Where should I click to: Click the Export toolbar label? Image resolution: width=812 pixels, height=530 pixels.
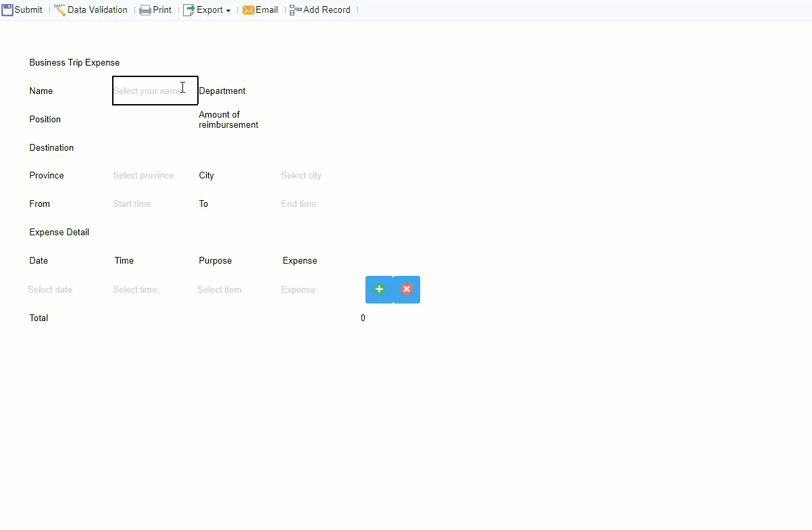coord(209,10)
